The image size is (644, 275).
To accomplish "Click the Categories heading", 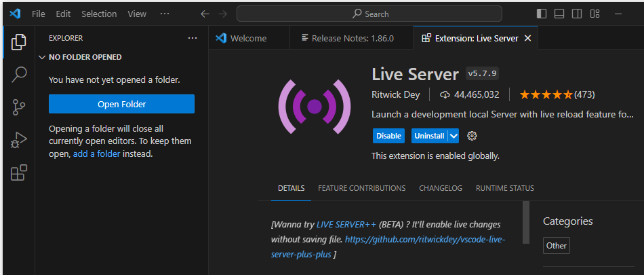I will click(567, 221).
